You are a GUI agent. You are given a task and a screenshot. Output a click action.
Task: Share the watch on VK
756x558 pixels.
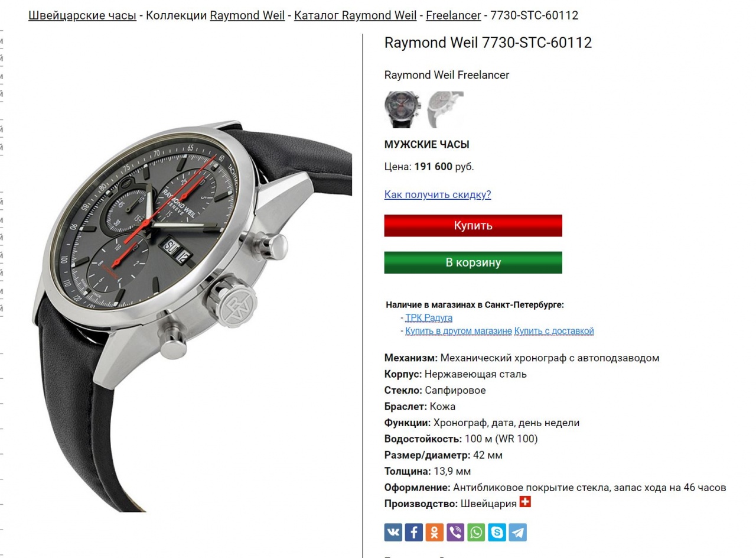coord(393,533)
